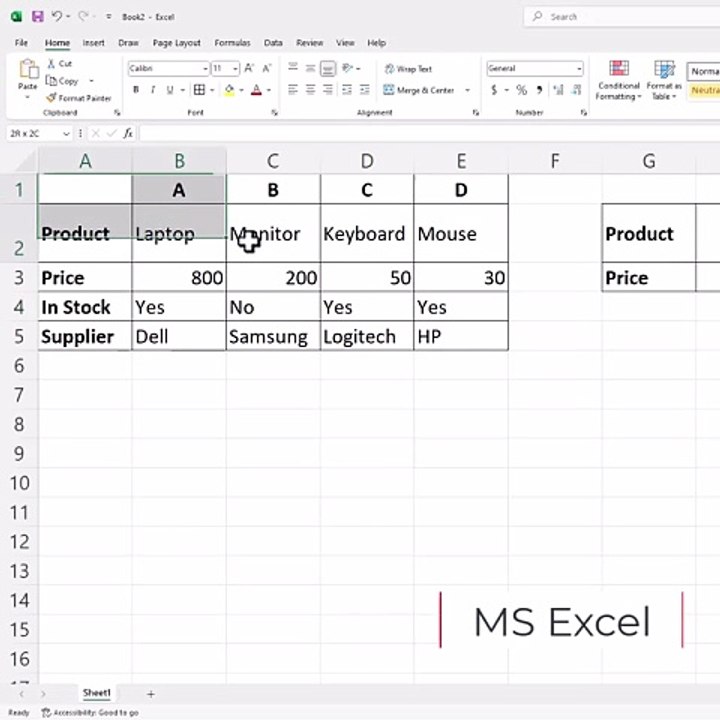720x720 pixels.
Task: Open Conditional Formatting menu
Action: [619, 80]
